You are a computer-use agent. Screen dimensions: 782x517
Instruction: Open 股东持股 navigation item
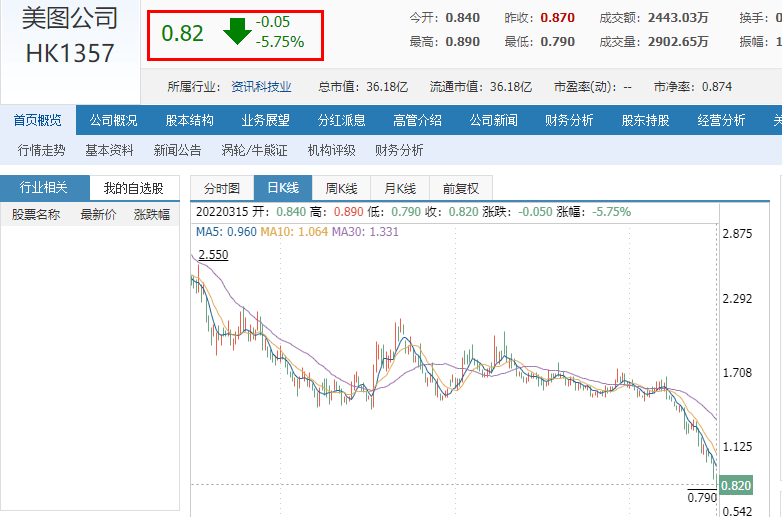point(646,121)
